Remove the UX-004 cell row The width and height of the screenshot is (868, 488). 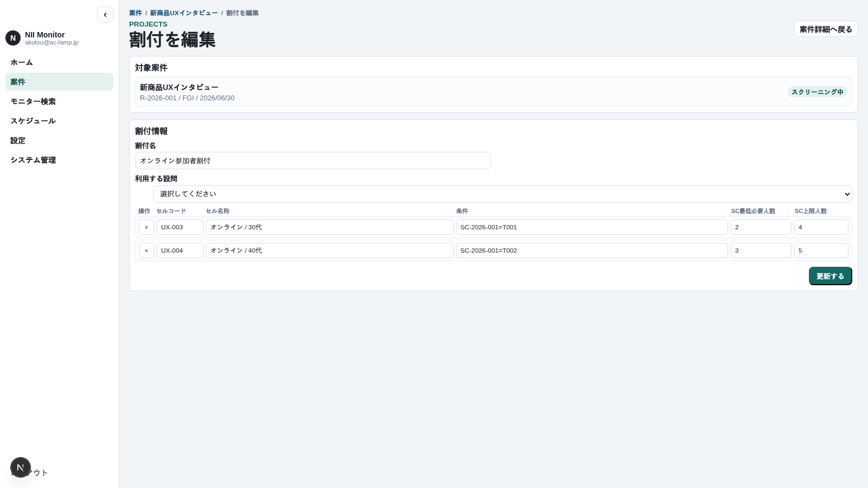[x=146, y=251]
